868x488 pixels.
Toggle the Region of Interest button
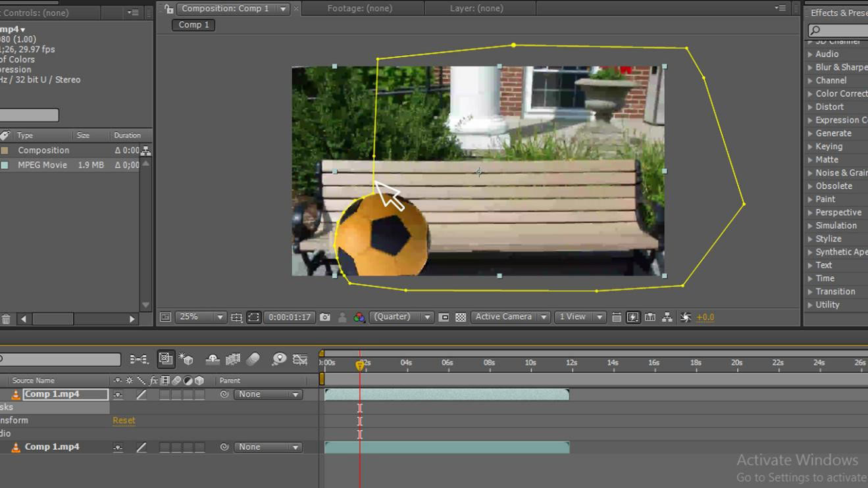444,317
